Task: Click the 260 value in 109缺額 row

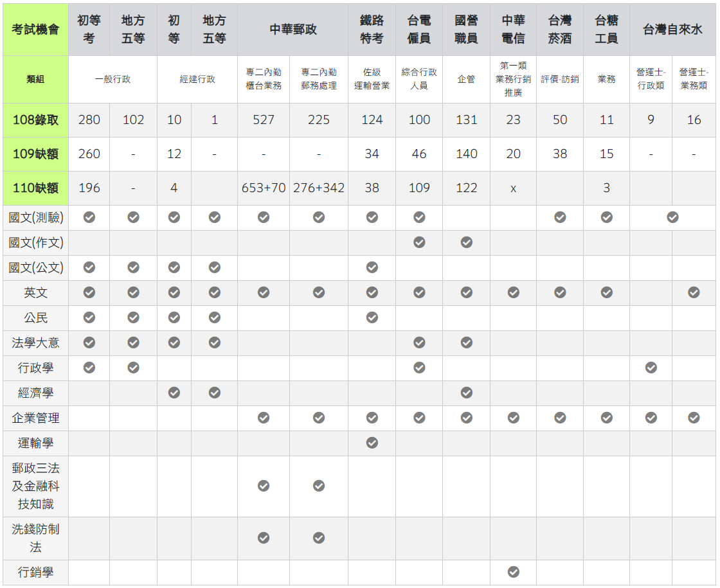Action: pyautogui.click(x=89, y=154)
